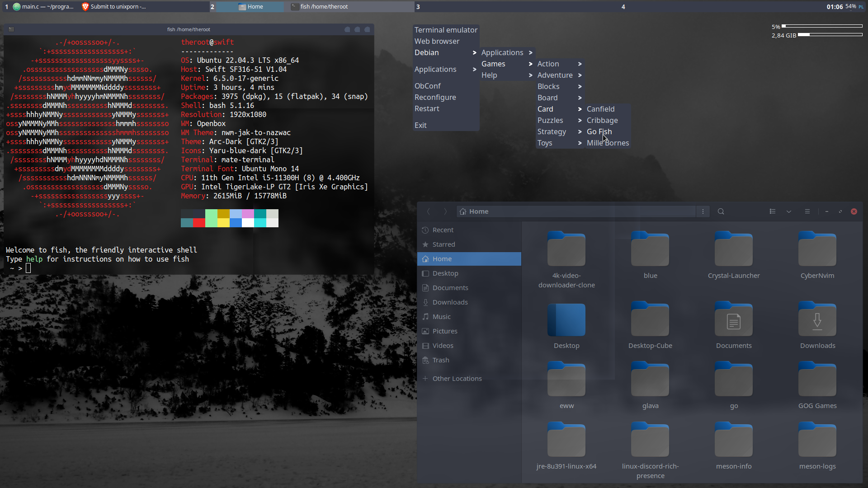The height and width of the screenshot is (488, 868).
Task: Launch Terminal emulator from the menu
Action: (x=446, y=30)
